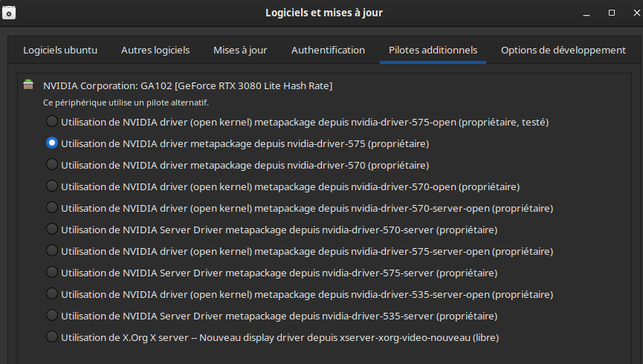
Task: Close the Logiciels et mises à jour window
Action: (x=636, y=13)
